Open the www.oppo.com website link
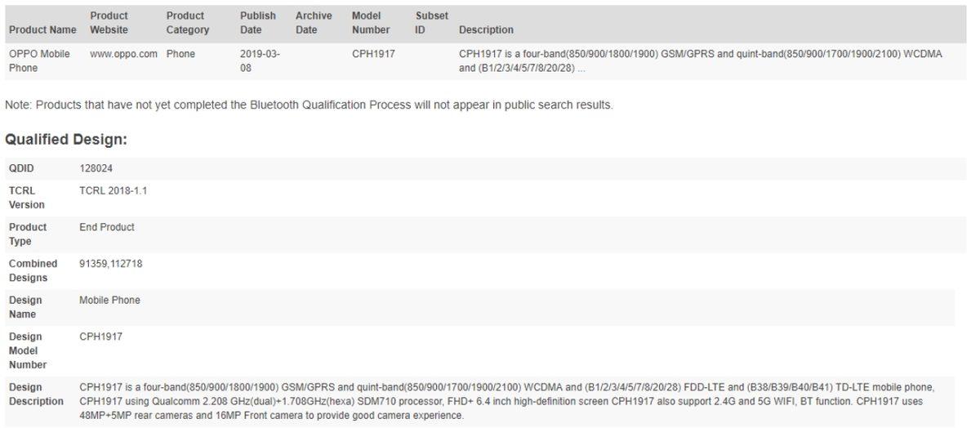The width and height of the screenshot is (980, 428). point(123,54)
